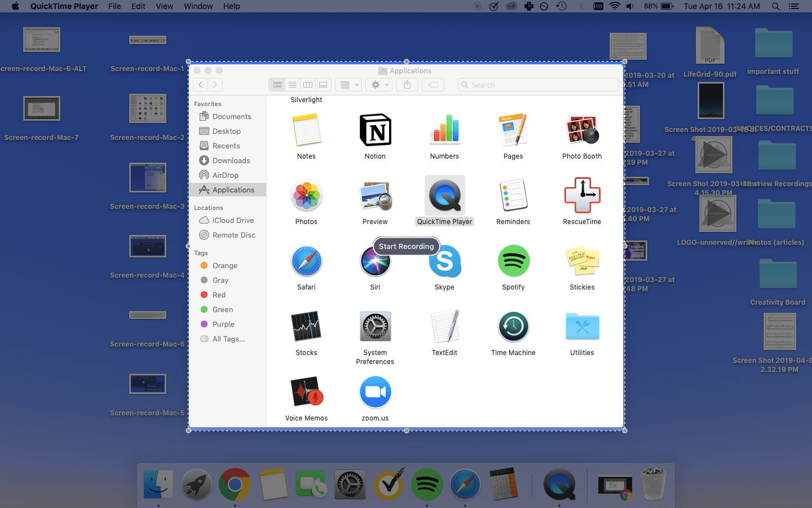
Task: Choose the Red tag
Action: click(228, 295)
